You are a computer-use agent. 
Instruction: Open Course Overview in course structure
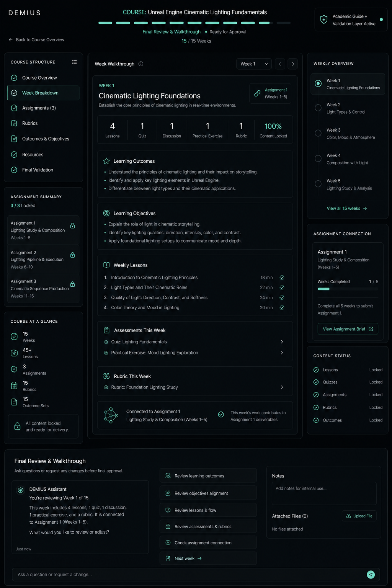(43, 78)
